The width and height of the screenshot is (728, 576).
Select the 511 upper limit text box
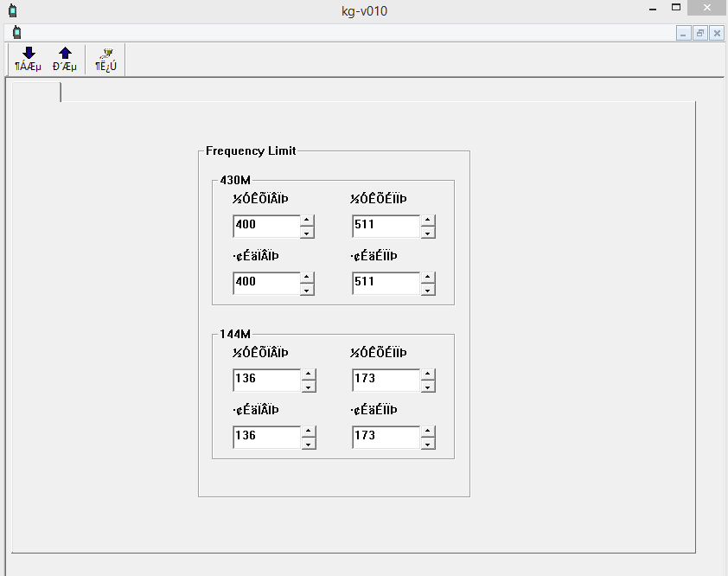(385, 225)
